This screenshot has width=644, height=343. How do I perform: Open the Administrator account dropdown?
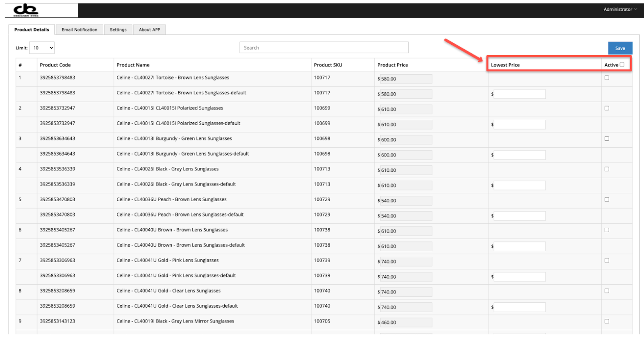[x=620, y=9]
